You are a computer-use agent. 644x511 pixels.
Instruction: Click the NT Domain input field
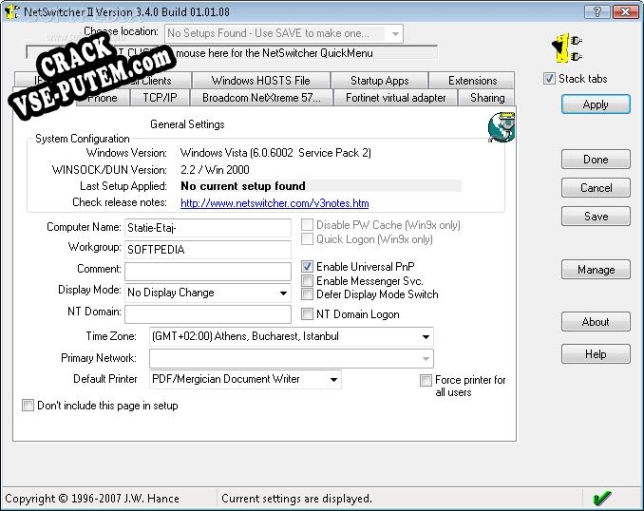[208, 314]
